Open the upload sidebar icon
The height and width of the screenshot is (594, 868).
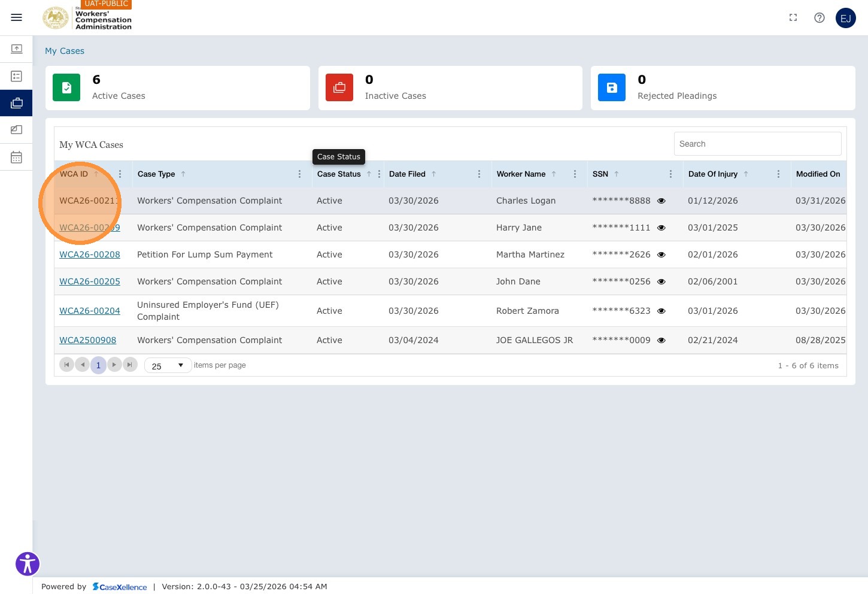coord(16,49)
